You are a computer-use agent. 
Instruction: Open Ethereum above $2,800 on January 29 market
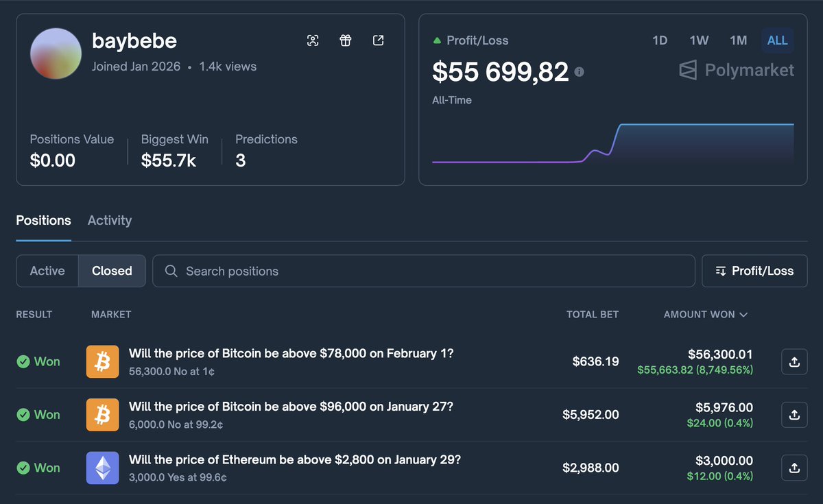(295, 459)
